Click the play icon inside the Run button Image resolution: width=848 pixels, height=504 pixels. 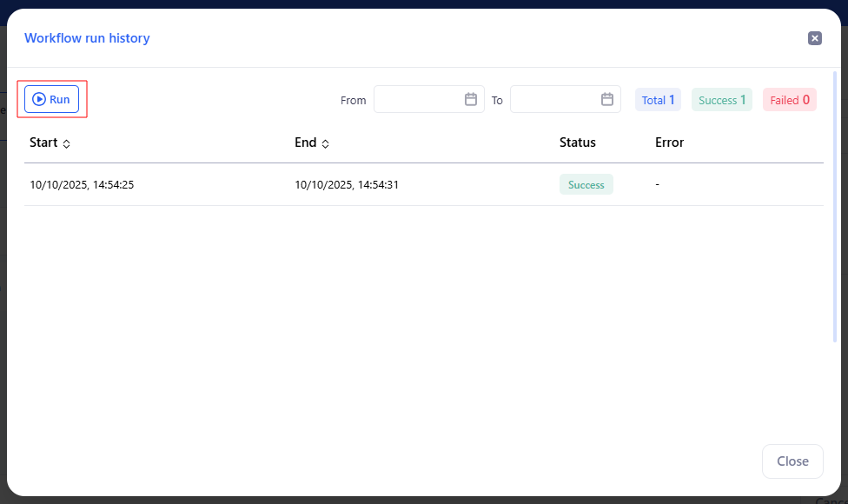pyautogui.click(x=40, y=98)
